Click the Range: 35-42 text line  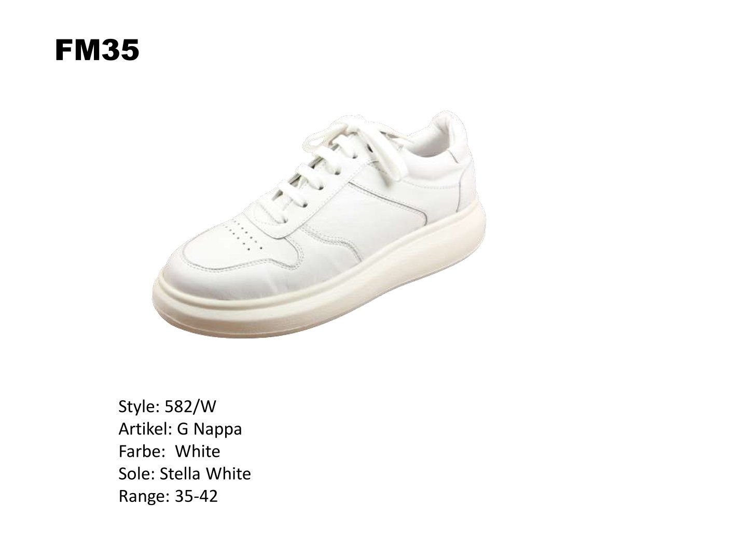point(168,497)
